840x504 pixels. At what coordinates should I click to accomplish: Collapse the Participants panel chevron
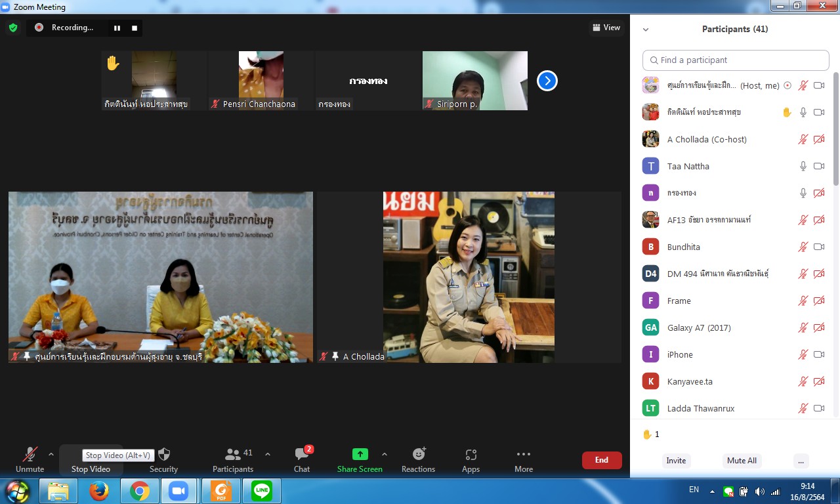pyautogui.click(x=646, y=30)
